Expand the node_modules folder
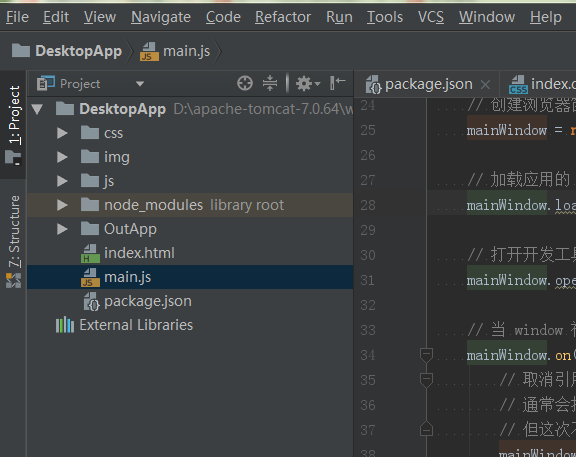 pyautogui.click(x=62, y=205)
